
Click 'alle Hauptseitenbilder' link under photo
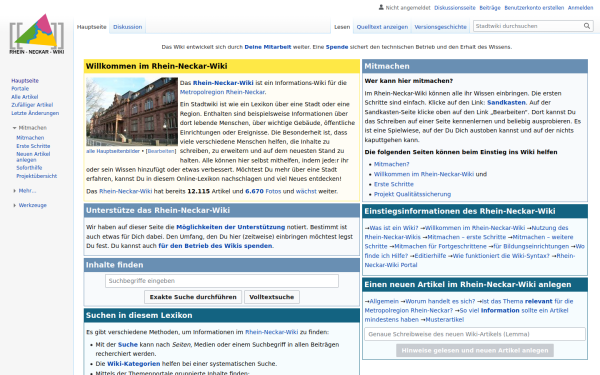113,151
